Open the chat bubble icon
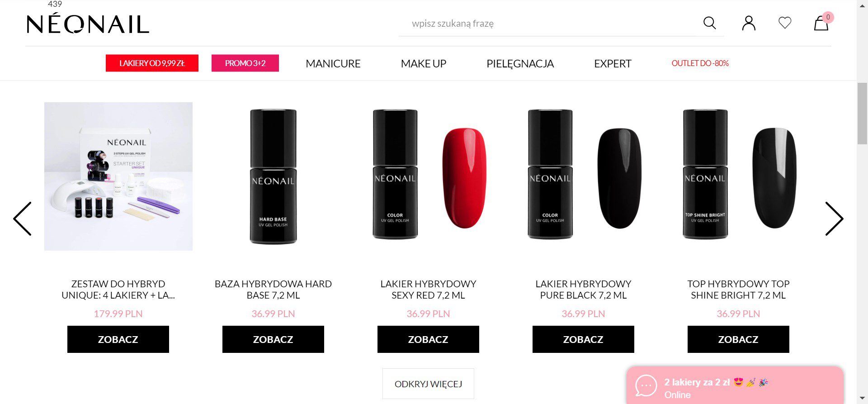The width and height of the screenshot is (868, 404). coord(646,386)
